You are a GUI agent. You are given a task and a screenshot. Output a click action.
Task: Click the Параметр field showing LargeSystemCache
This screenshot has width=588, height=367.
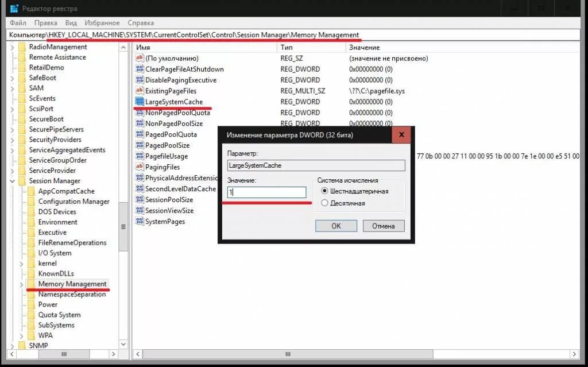[x=316, y=165]
